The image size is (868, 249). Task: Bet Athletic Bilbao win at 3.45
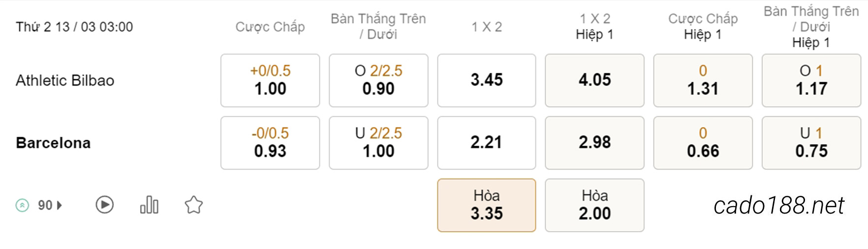click(x=487, y=80)
